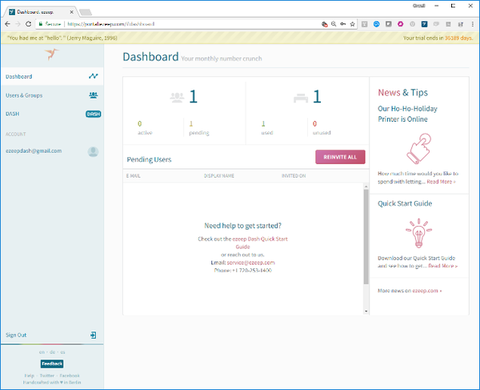The height and width of the screenshot is (390, 480).
Task: Click the scrollbar down arrow in list
Action: (x=366, y=311)
